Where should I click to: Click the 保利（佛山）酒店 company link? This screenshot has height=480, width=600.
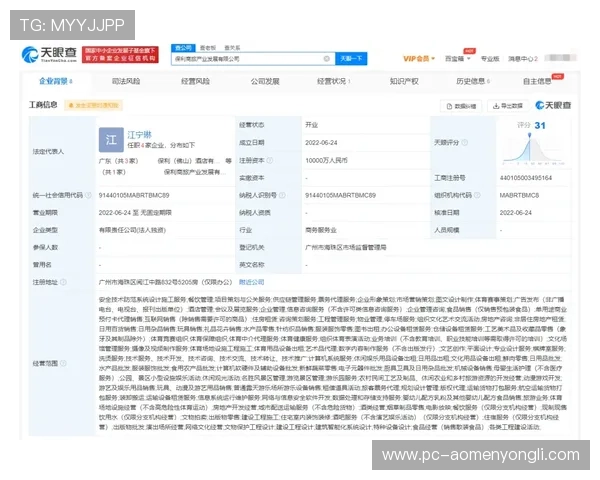click(189, 161)
